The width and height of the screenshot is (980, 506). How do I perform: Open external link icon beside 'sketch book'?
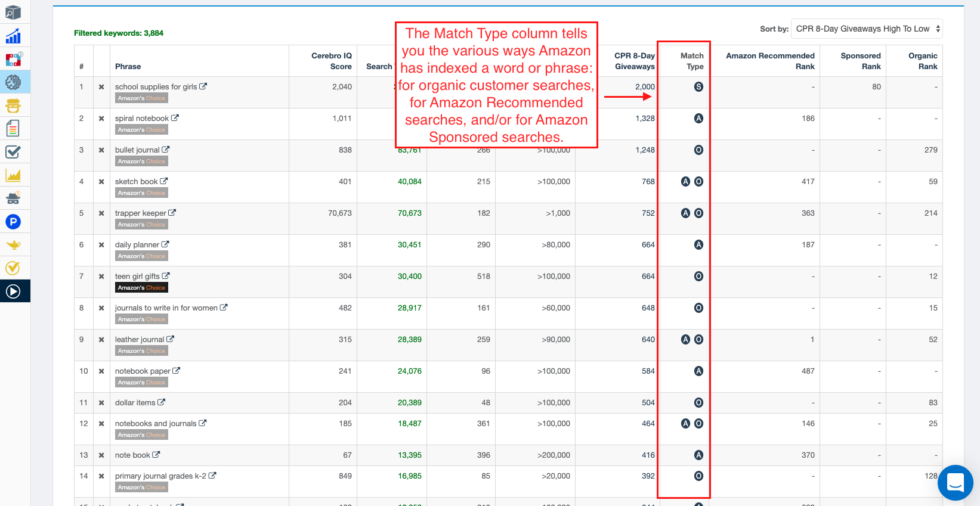[164, 181]
